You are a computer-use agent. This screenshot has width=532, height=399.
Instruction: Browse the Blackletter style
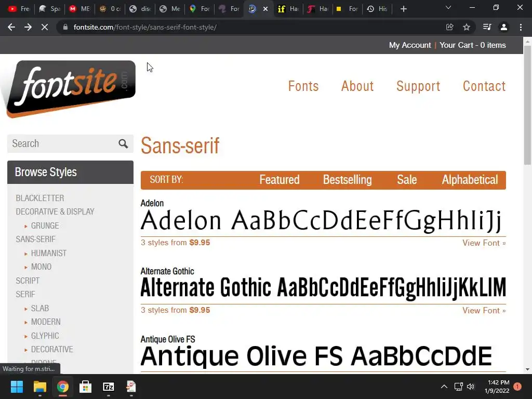point(40,198)
